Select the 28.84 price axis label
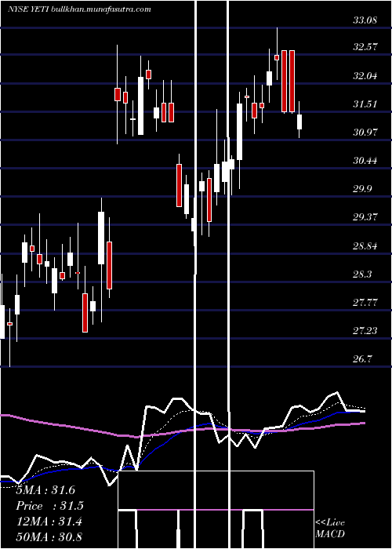 [x=365, y=245]
